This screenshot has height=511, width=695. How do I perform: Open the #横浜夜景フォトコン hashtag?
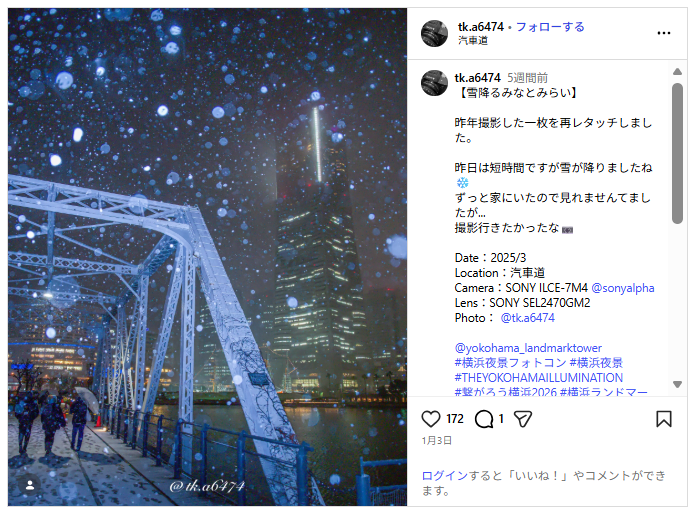click(511, 363)
